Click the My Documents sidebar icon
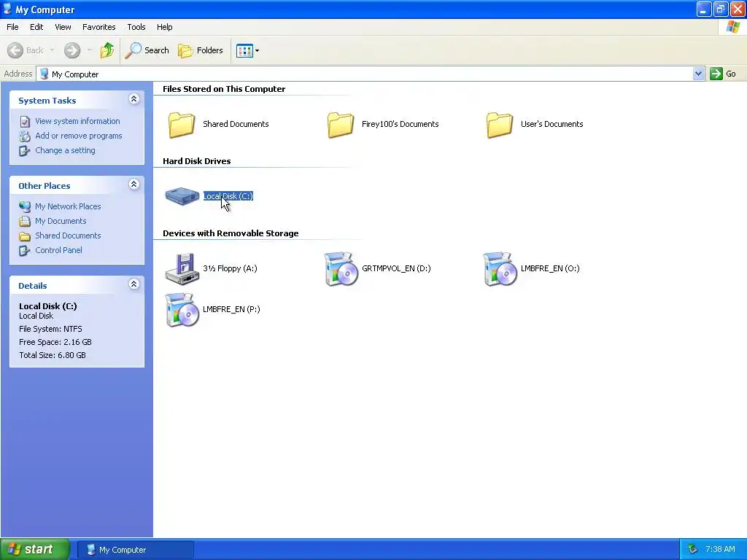 click(25, 222)
